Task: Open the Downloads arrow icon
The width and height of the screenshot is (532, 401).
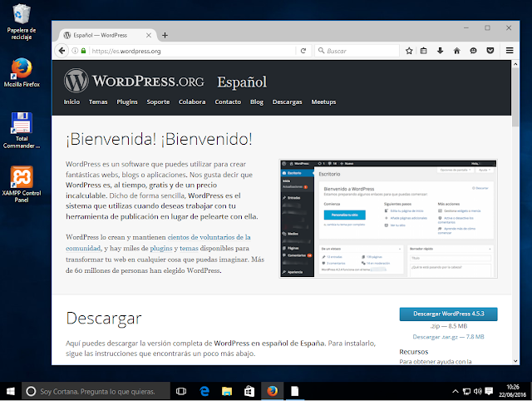Action: 440,51
